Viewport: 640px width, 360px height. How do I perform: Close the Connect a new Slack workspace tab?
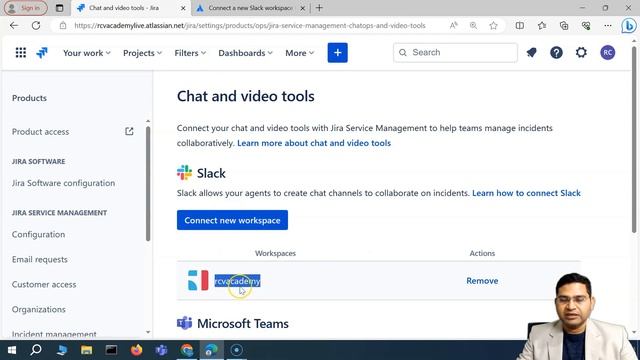coord(302,8)
